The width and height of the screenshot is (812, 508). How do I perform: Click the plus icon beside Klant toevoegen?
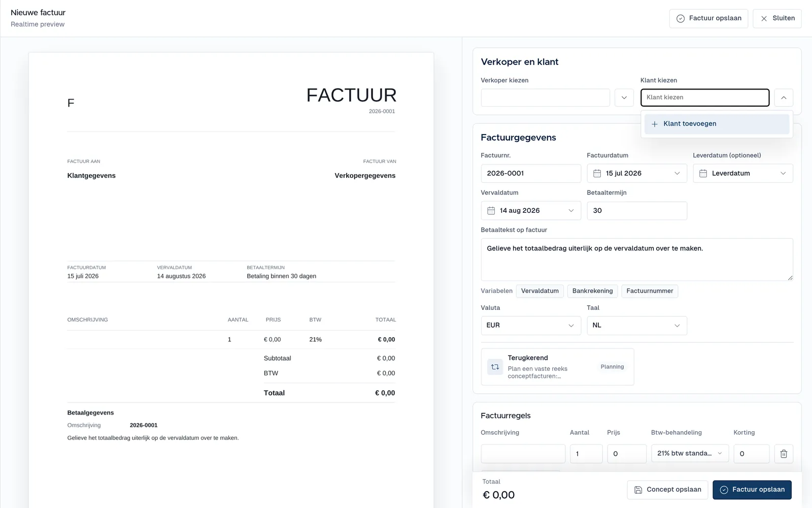(655, 124)
